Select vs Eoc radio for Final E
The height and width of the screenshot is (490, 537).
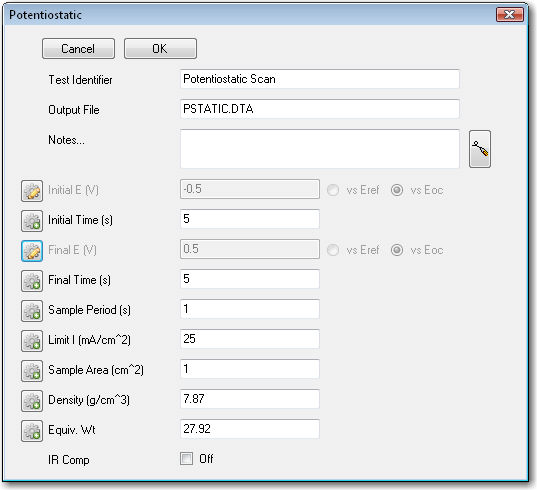coord(397,250)
